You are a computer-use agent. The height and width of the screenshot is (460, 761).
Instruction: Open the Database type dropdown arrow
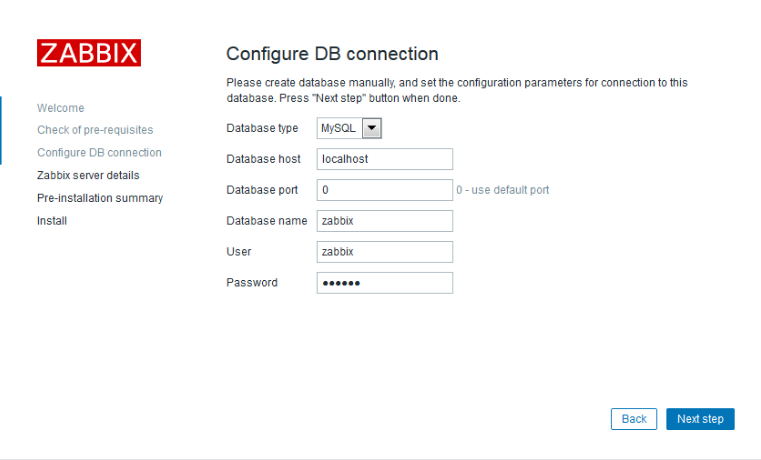372,128
